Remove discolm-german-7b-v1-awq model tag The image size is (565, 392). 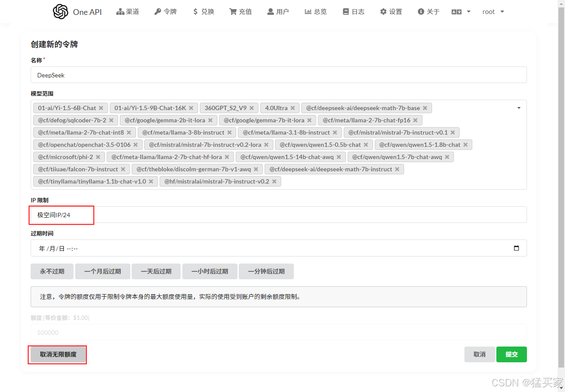[256, 169]
